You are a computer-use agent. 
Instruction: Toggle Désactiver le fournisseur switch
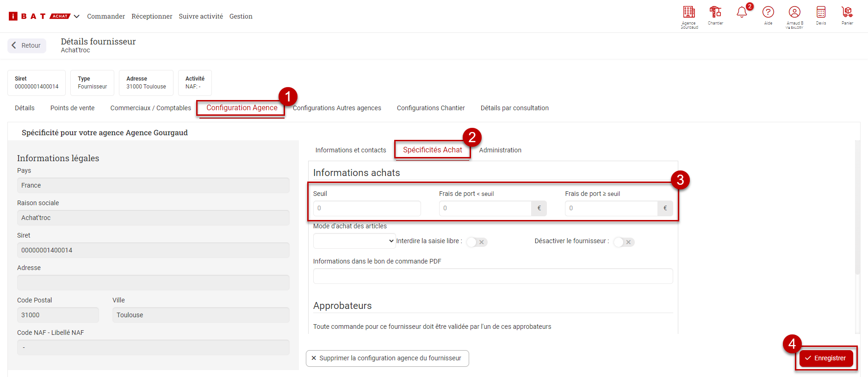click(x=624, y=242)
